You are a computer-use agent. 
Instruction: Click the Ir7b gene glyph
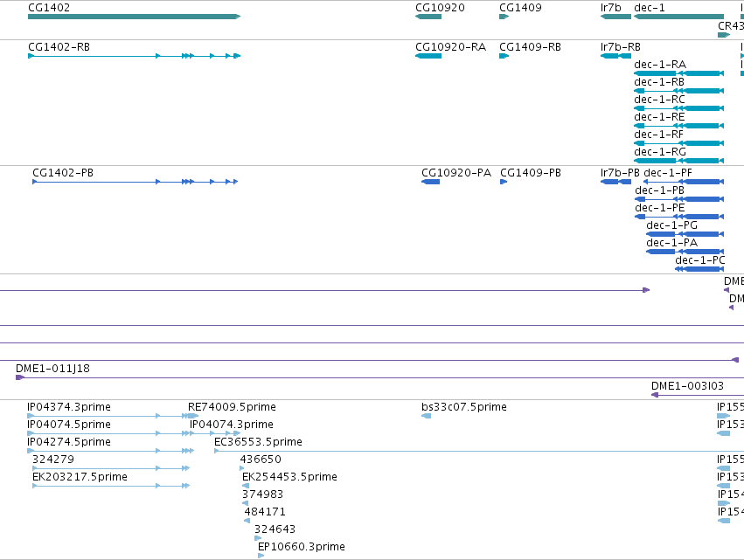[x=615, y=17]
